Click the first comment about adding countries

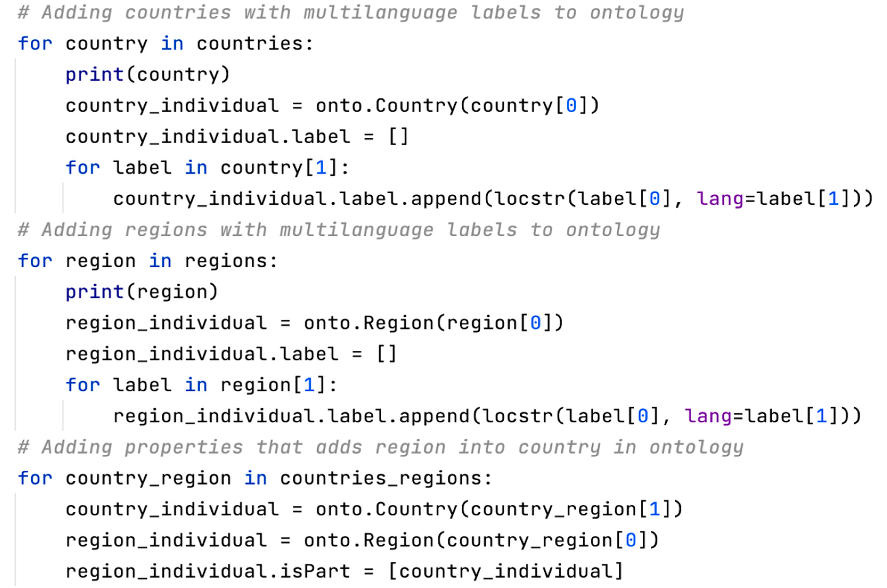[351, 13]
